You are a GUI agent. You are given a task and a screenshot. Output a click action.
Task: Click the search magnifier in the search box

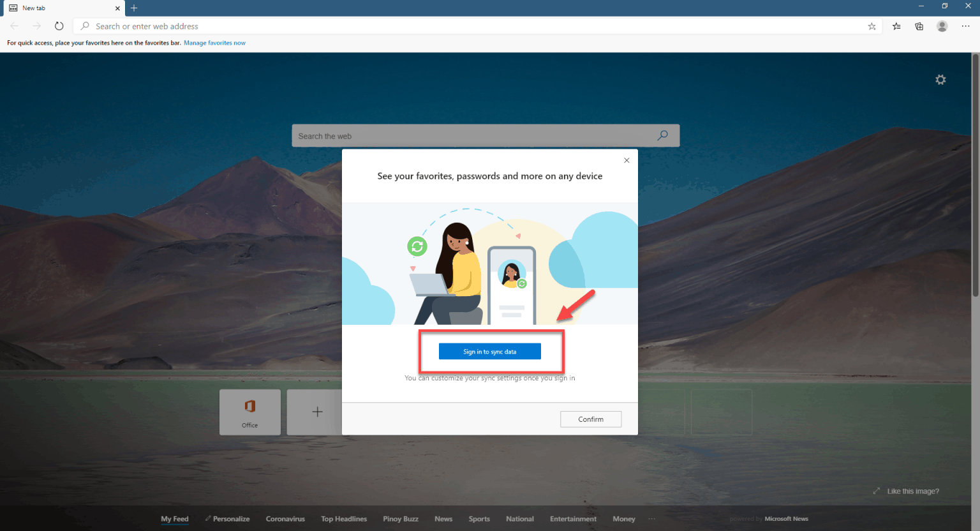pos(662,135)
